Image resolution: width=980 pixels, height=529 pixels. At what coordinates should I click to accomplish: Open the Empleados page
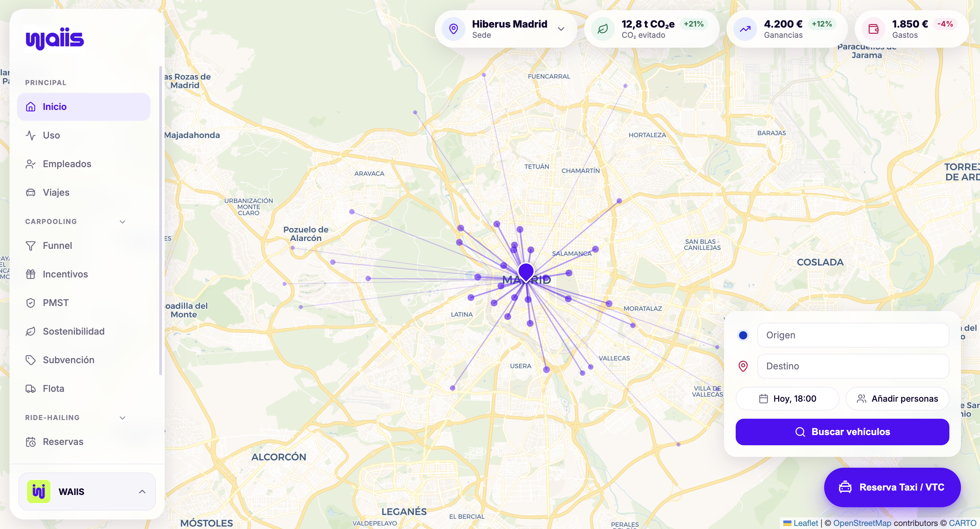[x=84, y=164]
